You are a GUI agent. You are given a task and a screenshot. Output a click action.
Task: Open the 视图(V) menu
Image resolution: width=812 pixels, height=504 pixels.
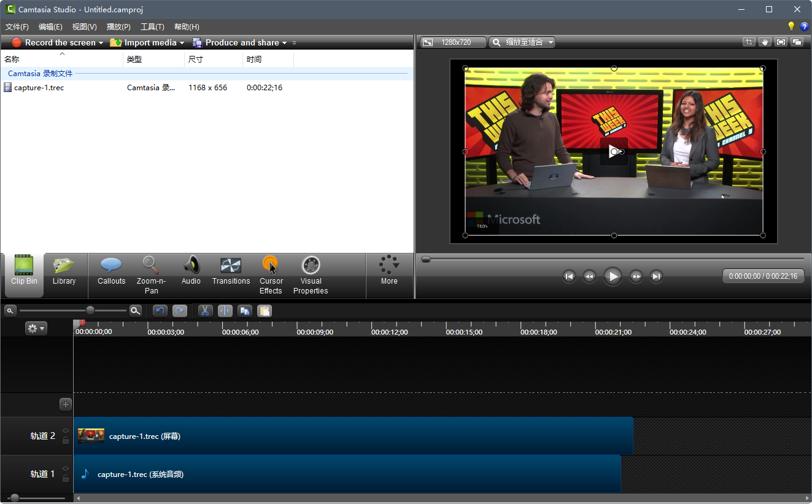84,27
